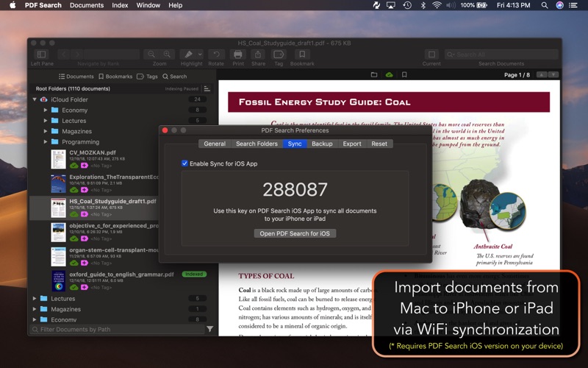Print the current document

pyautogui.click(x=237, y=54)
